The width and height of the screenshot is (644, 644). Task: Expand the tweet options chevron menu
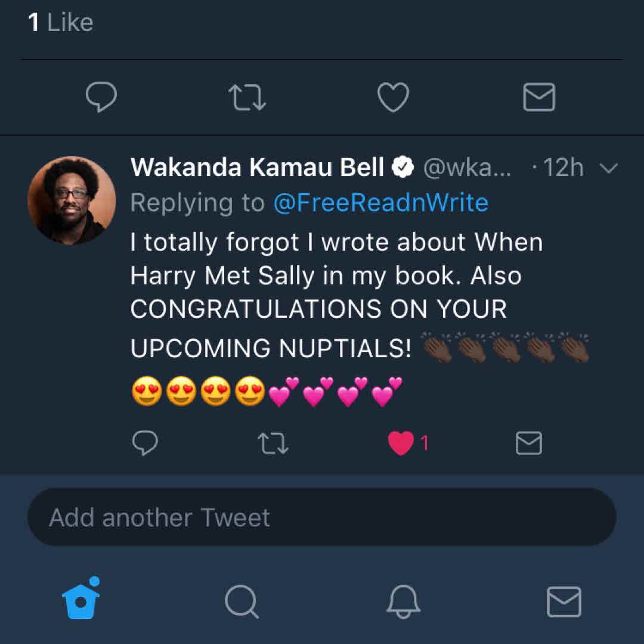pyautogui.click(x=608, y=168)
